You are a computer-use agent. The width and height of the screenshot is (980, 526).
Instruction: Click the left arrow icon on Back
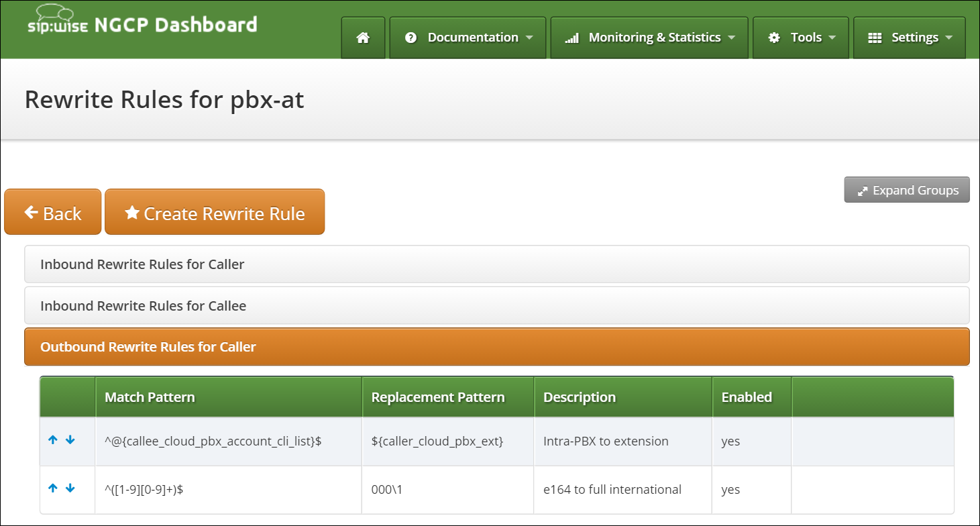pyautogui.click(x=31, y=213)
